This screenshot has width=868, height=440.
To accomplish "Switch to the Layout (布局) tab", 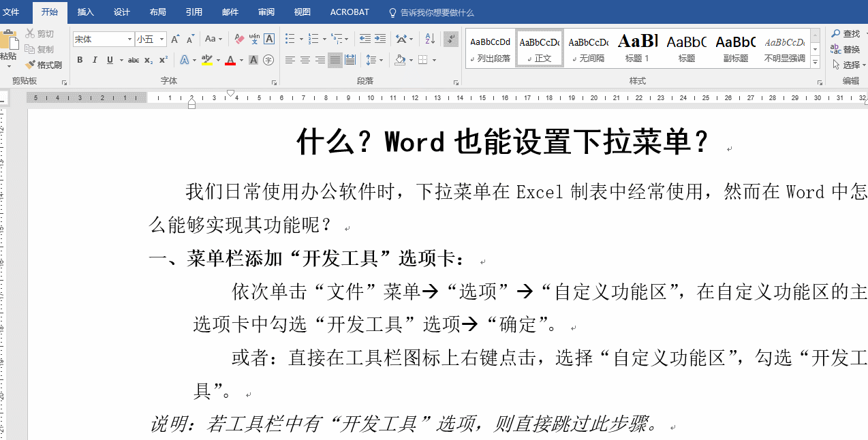I will tap(157, 12).
